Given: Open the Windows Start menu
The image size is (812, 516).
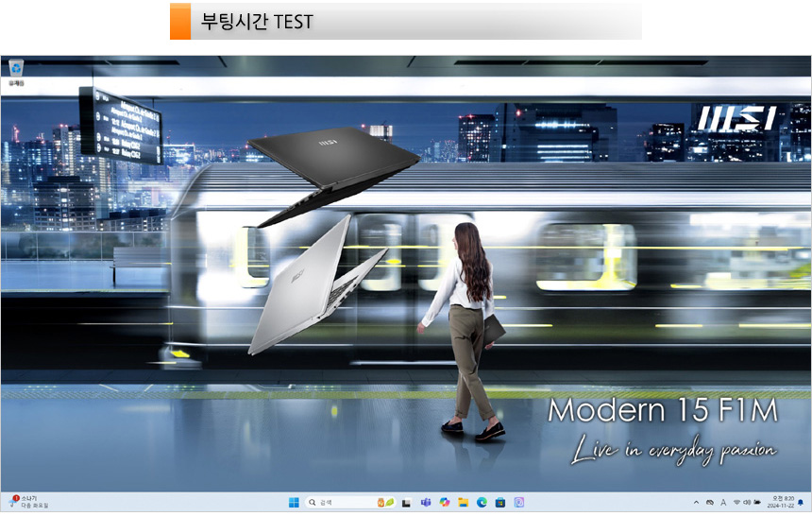Looking at the screenshot, I should click(x=293, y=503).
